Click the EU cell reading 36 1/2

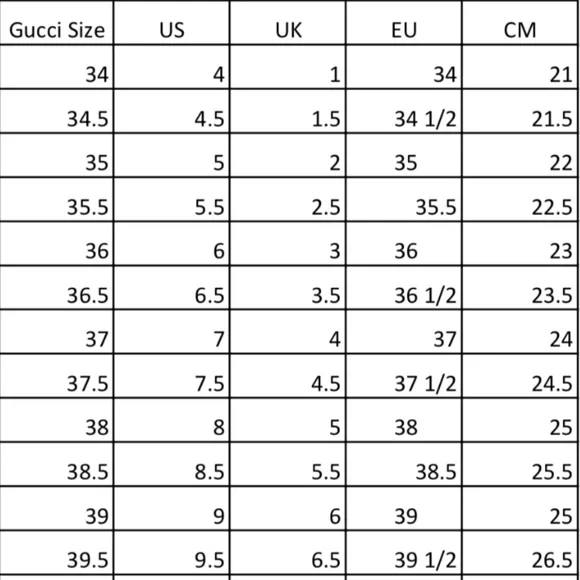pyautogui.click(x=404, y=287)
